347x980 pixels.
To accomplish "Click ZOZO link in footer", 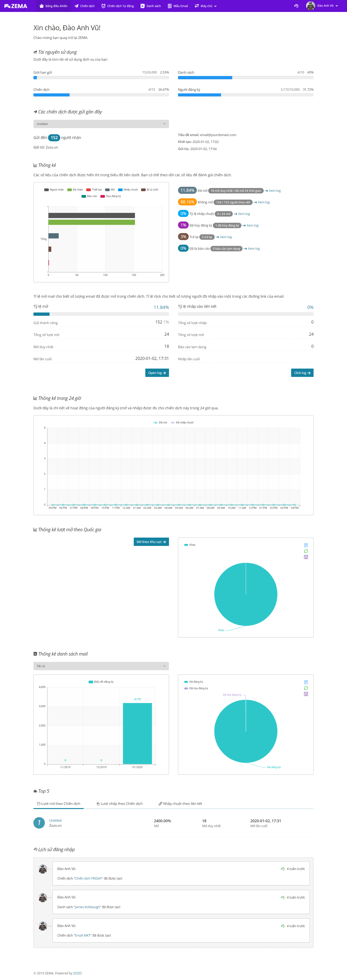I will tap(78, 973).
